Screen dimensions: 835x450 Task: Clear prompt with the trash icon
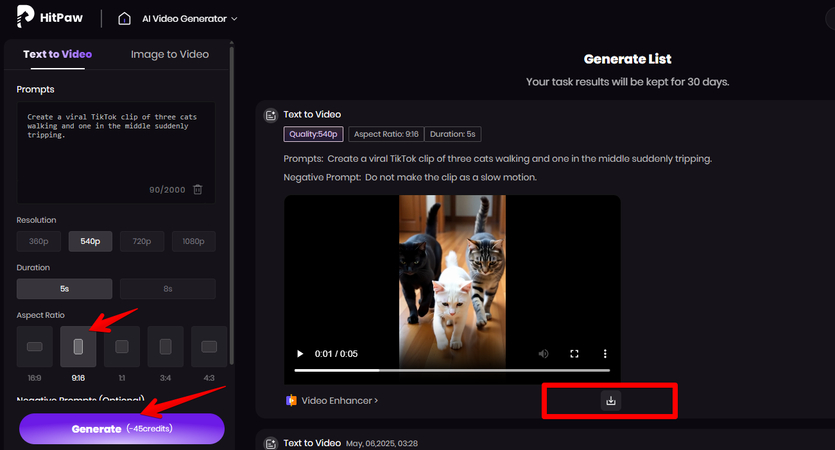[198, 190]
